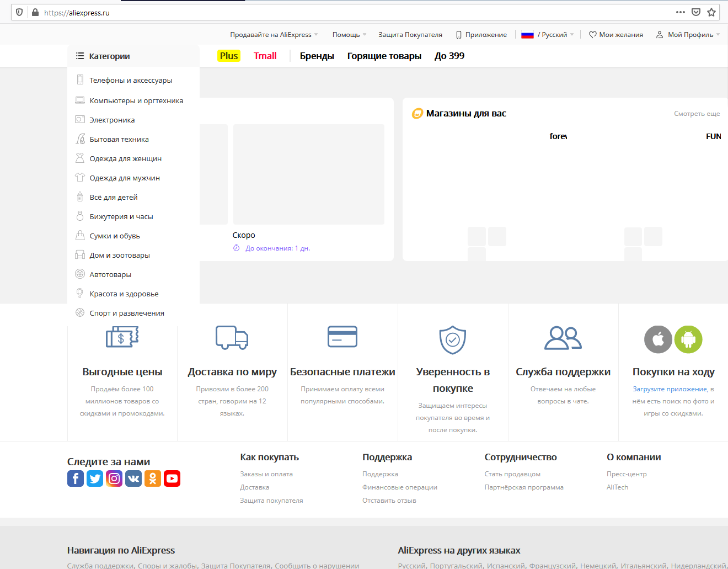The width and height of the screenshot is (728, 569).
Task: Open the Instagram social icon
Action: [114, 478]
